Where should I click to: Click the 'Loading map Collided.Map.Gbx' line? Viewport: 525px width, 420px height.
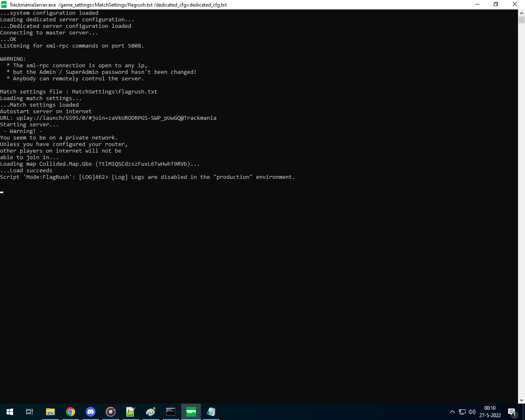100,164
